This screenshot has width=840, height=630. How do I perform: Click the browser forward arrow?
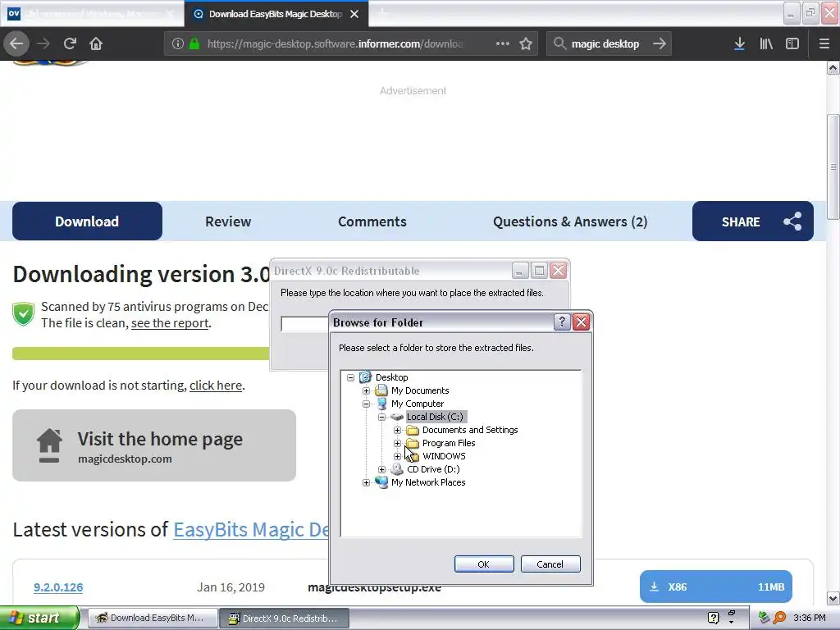(43, 43)
